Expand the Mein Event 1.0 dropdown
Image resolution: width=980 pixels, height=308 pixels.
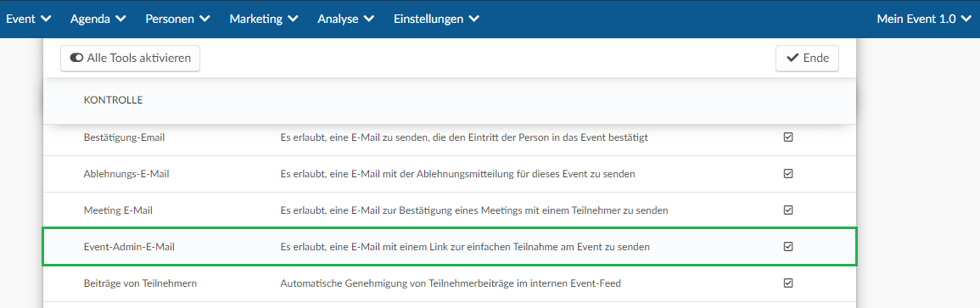(924, 19)
